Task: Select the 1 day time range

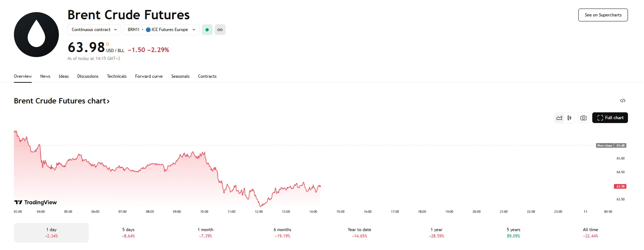Action: [x=51, y=233]
